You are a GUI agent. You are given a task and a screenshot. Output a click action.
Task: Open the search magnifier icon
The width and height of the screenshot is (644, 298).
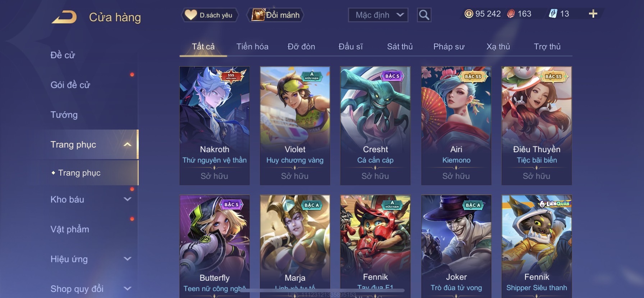click(x=424, y=15)
